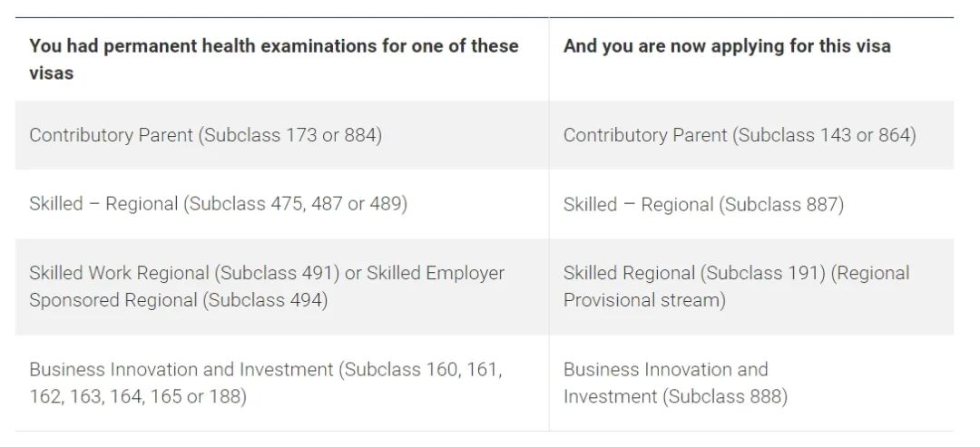Click the 'Business Innovation and' text in right column
This screenshot has height=447, width=980.
point(665,370)
